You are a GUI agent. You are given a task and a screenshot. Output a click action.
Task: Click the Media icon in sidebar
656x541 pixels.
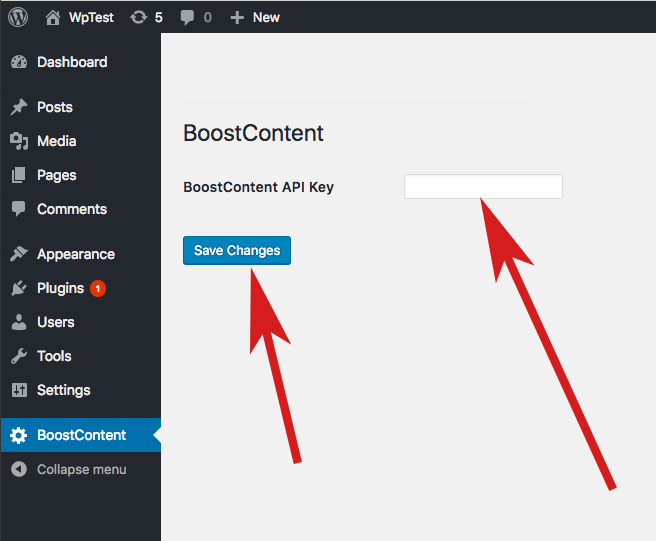19,141
